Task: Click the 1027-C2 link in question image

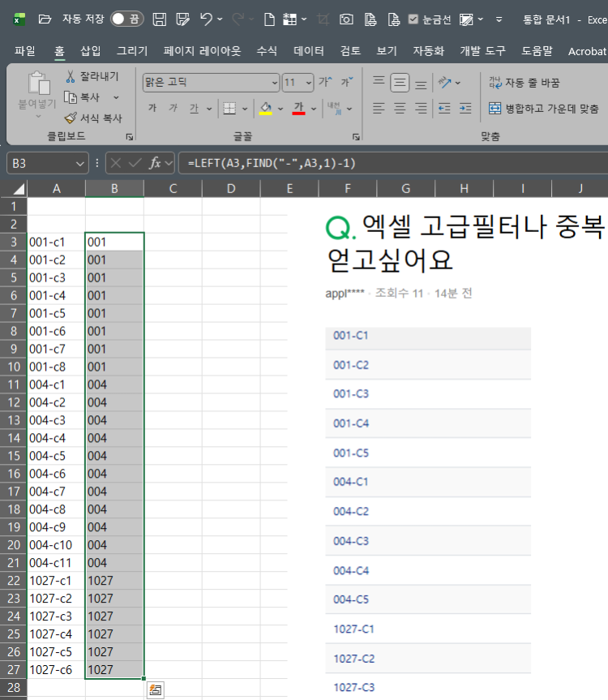Action: click(x=354, y=659)
